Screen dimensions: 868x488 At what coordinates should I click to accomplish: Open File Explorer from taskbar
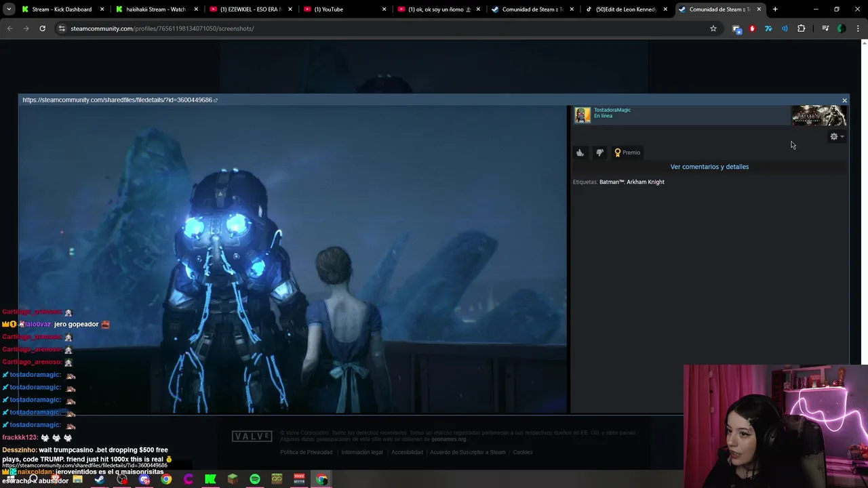pos(77,479)
